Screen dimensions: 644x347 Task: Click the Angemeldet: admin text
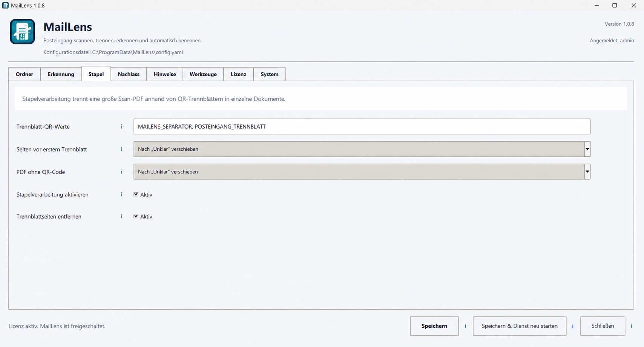pos(612,40)
